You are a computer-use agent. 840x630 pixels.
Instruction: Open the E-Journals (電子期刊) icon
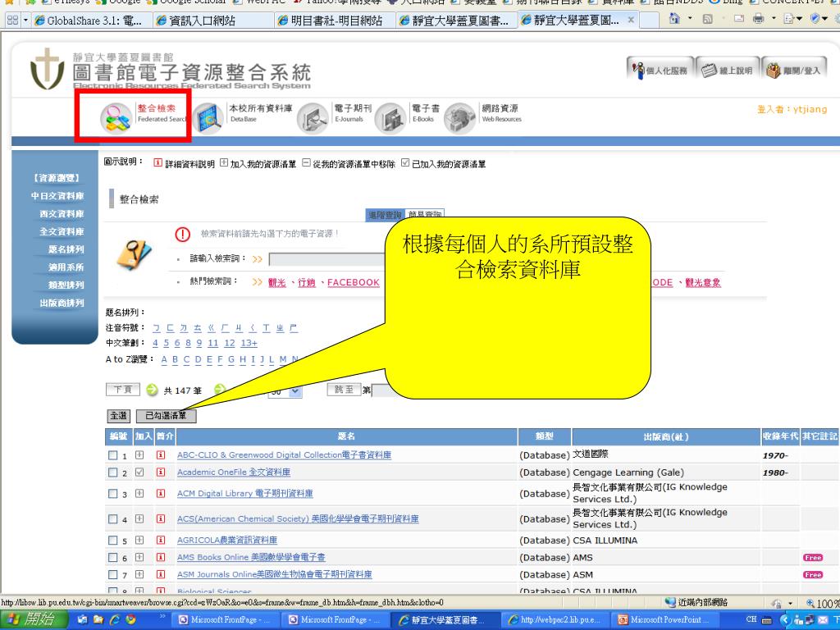[x=313, y=118]
